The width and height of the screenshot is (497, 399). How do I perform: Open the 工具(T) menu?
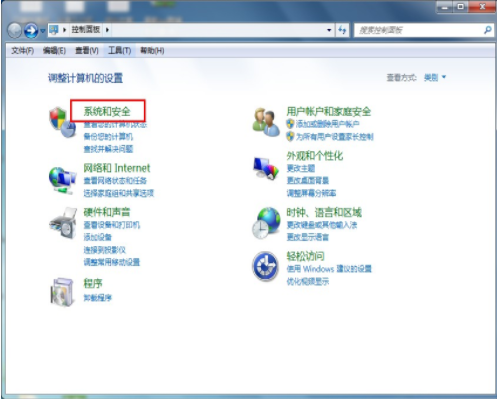tap(119, 51)
